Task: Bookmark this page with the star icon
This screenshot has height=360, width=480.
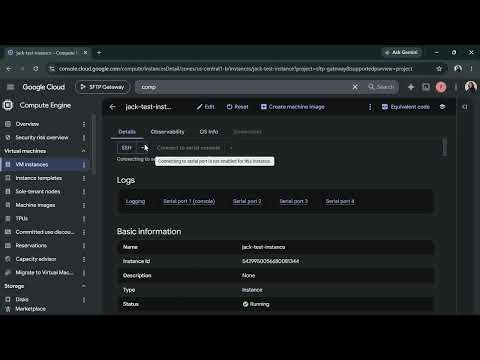Action: point(439,69)
